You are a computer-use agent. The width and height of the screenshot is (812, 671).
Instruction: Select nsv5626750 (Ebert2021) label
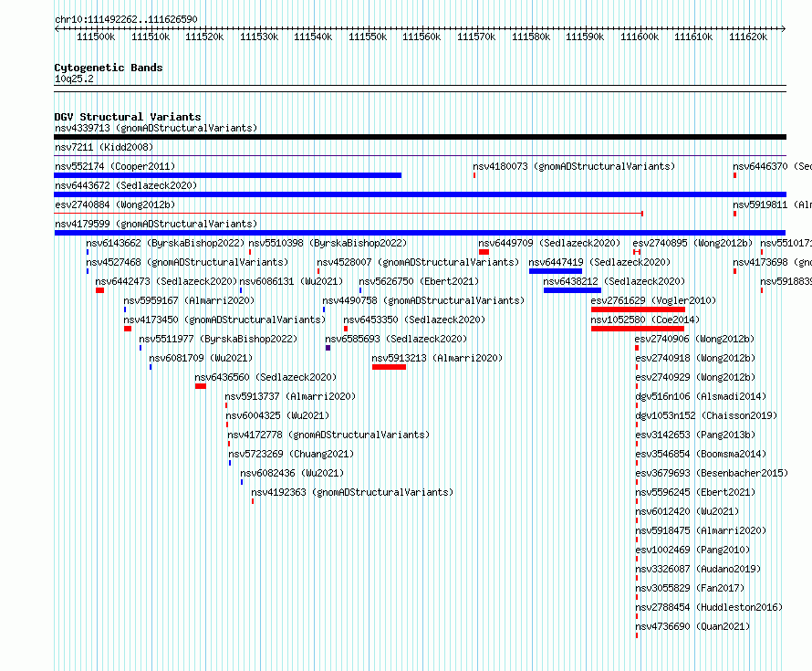pos(419,281)
